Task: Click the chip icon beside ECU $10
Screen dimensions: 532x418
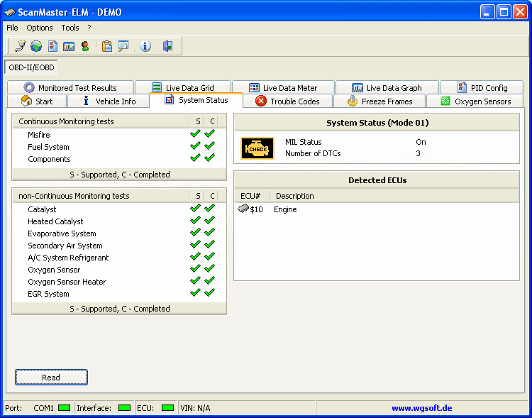Action: tap(243, 208)
